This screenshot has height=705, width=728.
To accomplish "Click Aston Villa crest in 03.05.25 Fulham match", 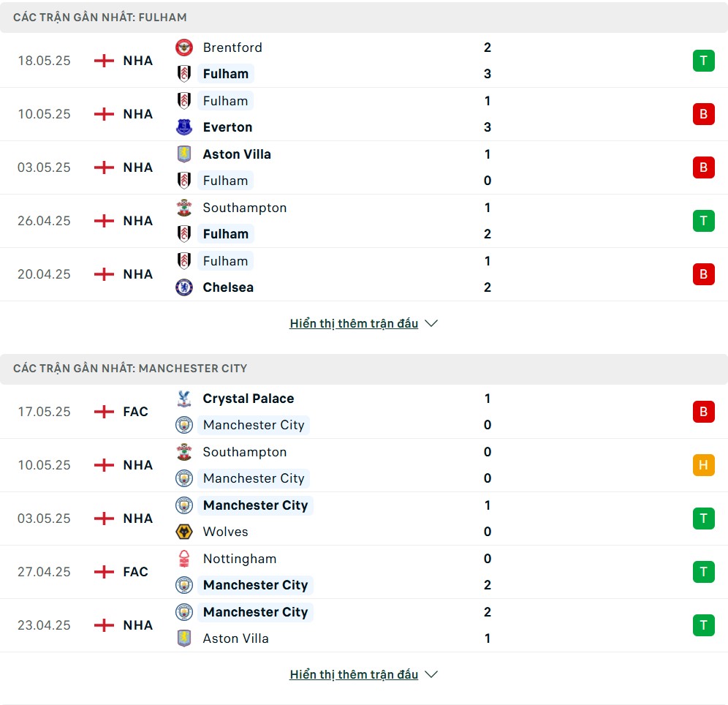I will 184,154.
